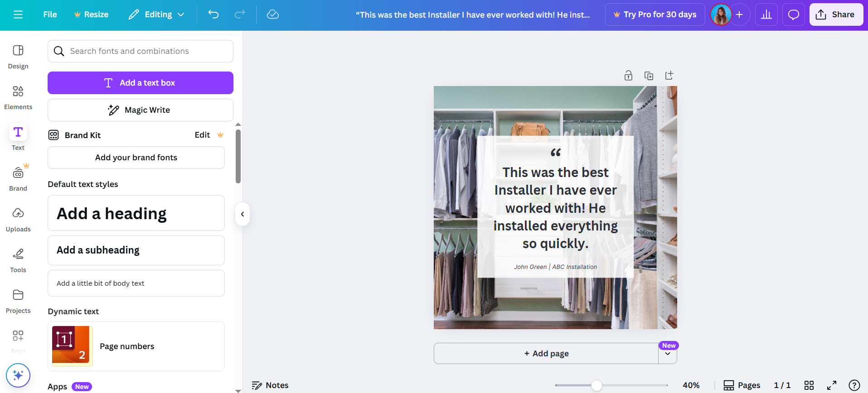
Task: Click the side panel scroll down arrow
Action: (238, 390)
